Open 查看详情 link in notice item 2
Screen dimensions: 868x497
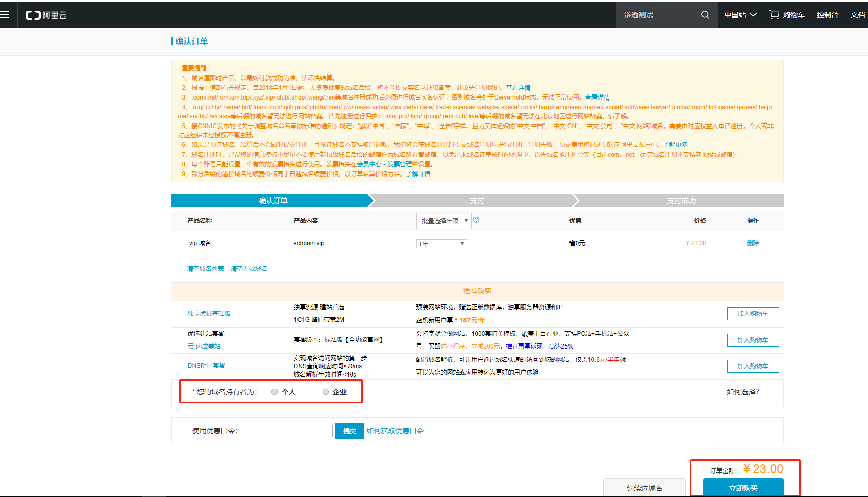pyautogui.click(x=518, y=88)
